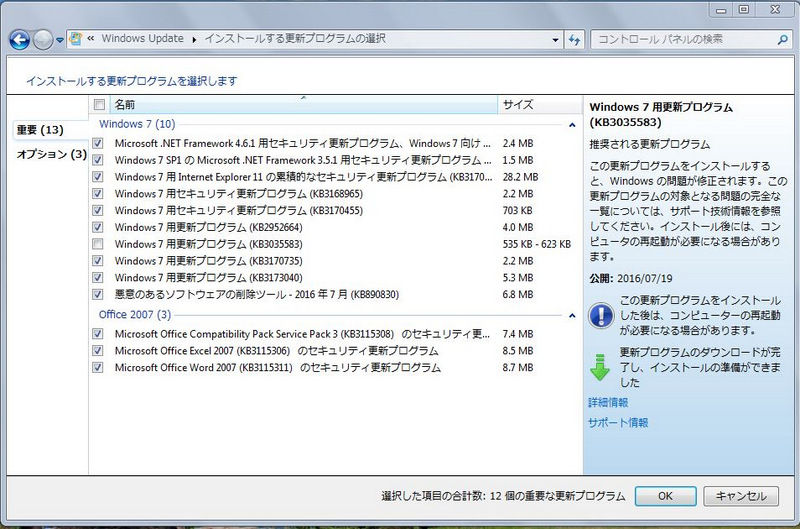This screenshot has height=529, width=800.
Task: Confirm selection with the OK button
Action: click(x=665, y=496)
